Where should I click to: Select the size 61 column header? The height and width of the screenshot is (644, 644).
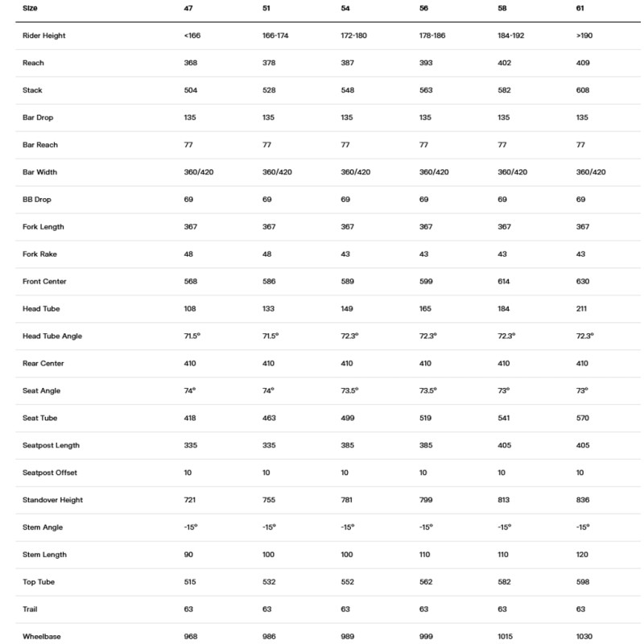581,8
